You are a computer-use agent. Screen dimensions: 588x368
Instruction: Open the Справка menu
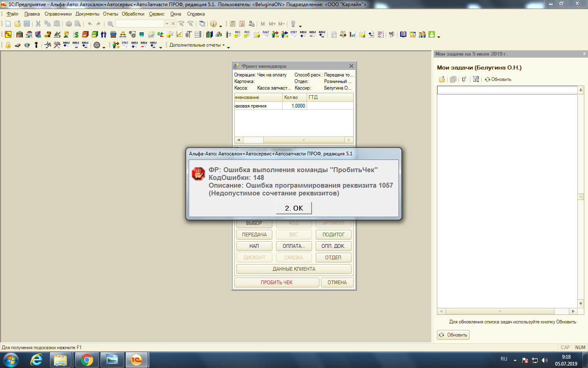click(196, 14)
